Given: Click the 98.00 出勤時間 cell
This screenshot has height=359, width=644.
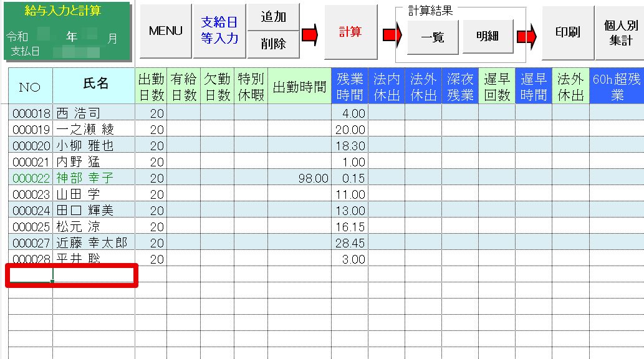Looking at the screenshot, I should tap(299, 178).
